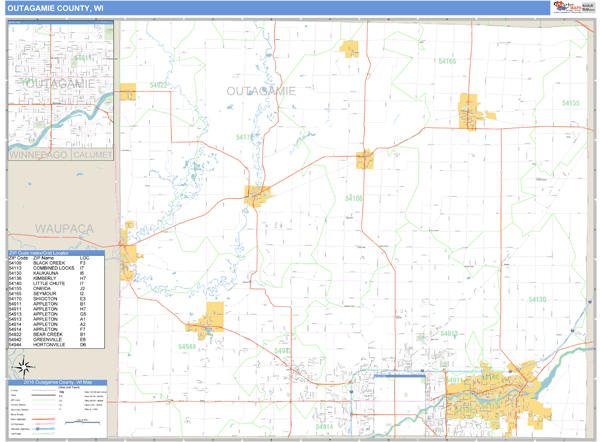Click ZIP label 54155 on the map
Screen dimensions: 600x442
[x=571, y=103]
